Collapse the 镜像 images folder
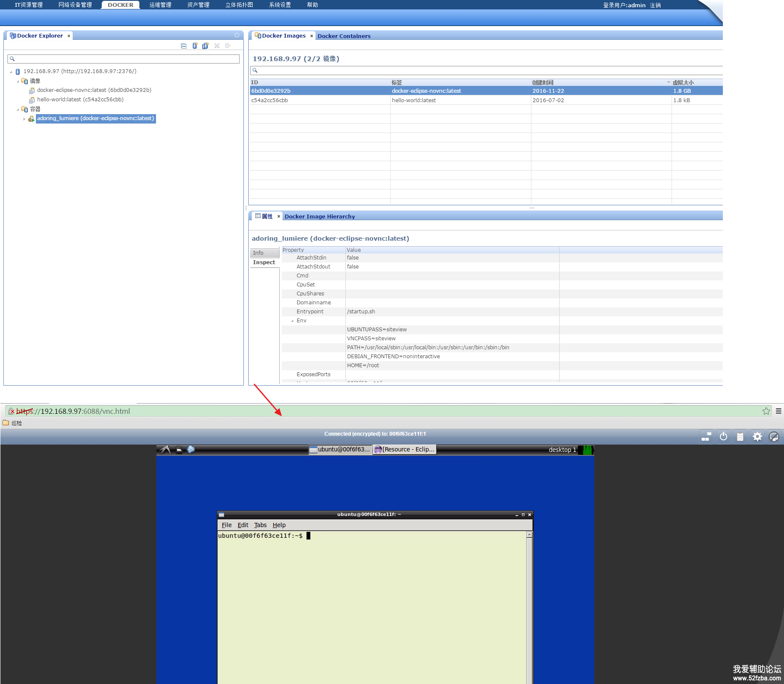Viewport: 784px width, 684px height. coord(18,81)
